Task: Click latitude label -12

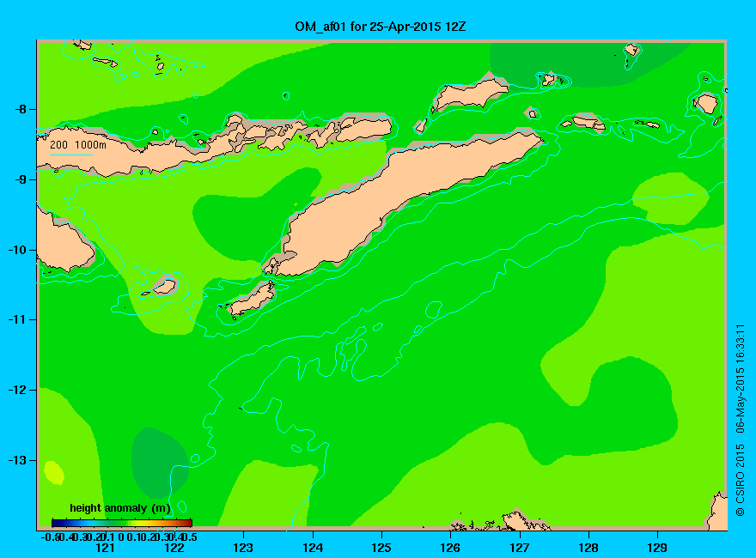Action: click(x=17, y=391)
